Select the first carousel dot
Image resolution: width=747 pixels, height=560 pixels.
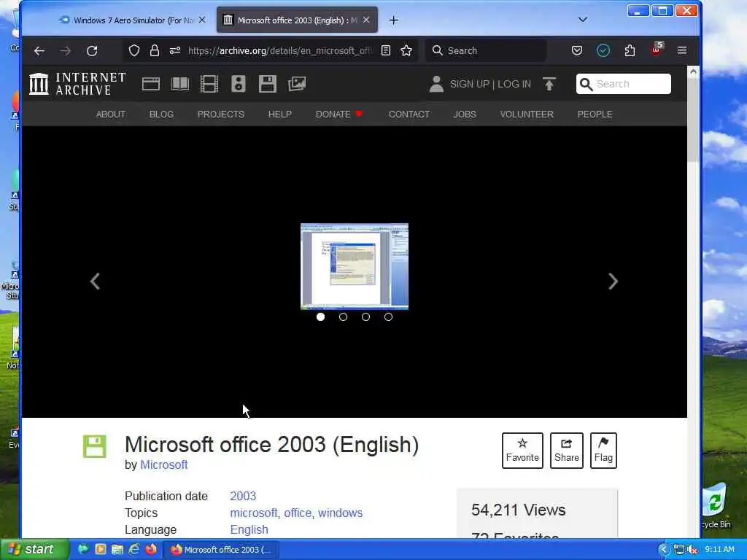(x=321, y=316)
